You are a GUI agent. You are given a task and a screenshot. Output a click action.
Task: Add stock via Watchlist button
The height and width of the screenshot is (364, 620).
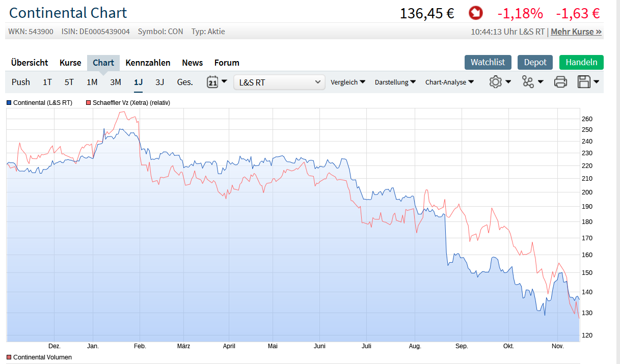(488, 62)
